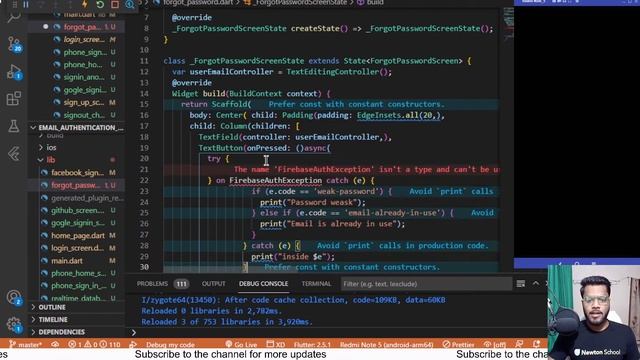Screen dimensions: 640x360
Task: Click the master* branch in status bar
Action: 25,344
